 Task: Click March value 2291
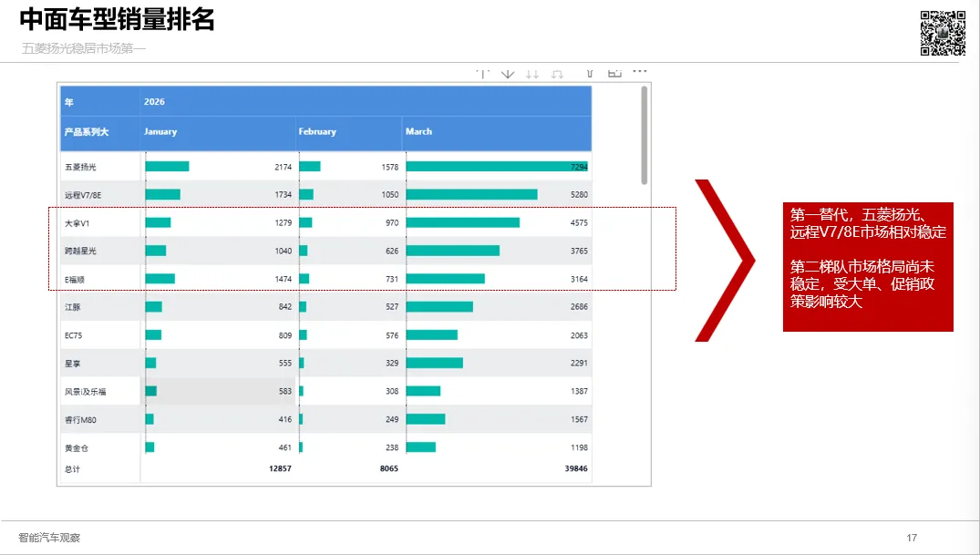(579, 363)
